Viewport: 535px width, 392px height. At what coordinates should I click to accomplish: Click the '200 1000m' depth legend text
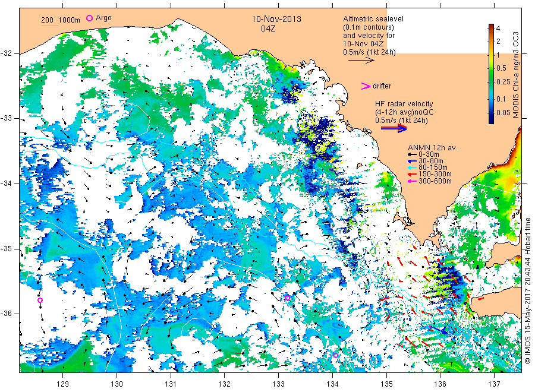[61, 20]
